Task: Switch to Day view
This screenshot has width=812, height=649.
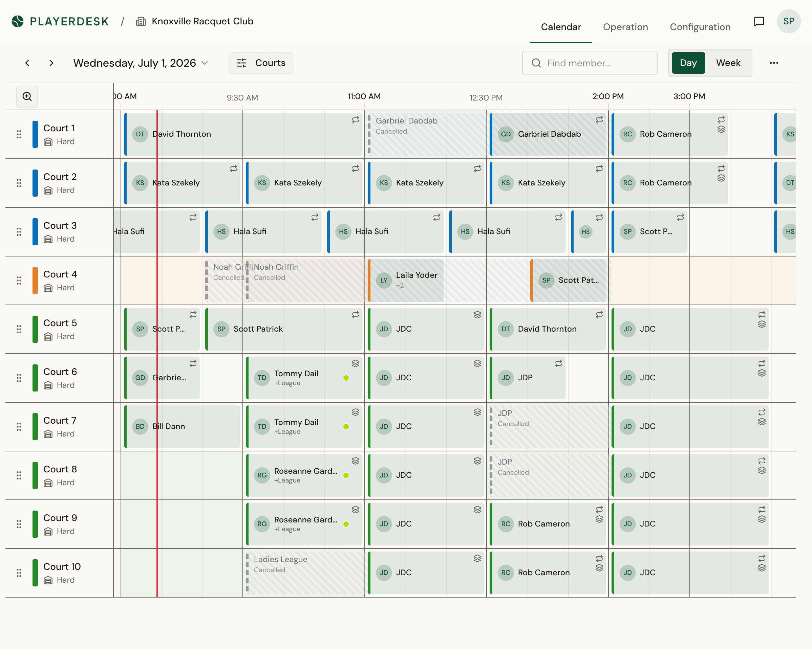Action: [x=688, y=63]
